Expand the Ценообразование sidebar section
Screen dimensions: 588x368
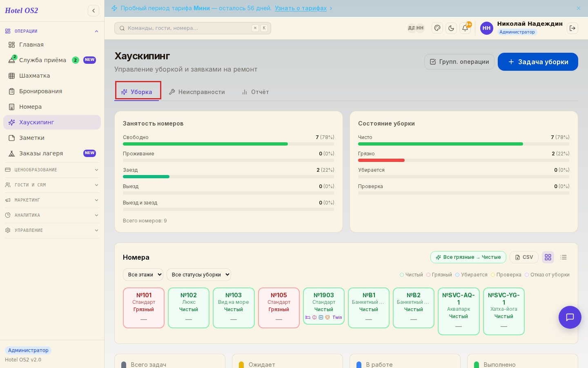(52, 170)
